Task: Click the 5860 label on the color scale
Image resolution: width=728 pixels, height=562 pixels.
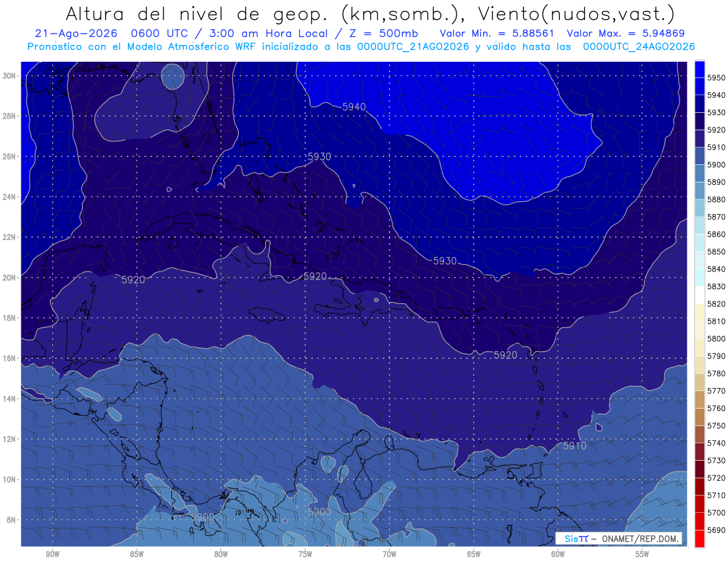Action: (x=716, y=234)
